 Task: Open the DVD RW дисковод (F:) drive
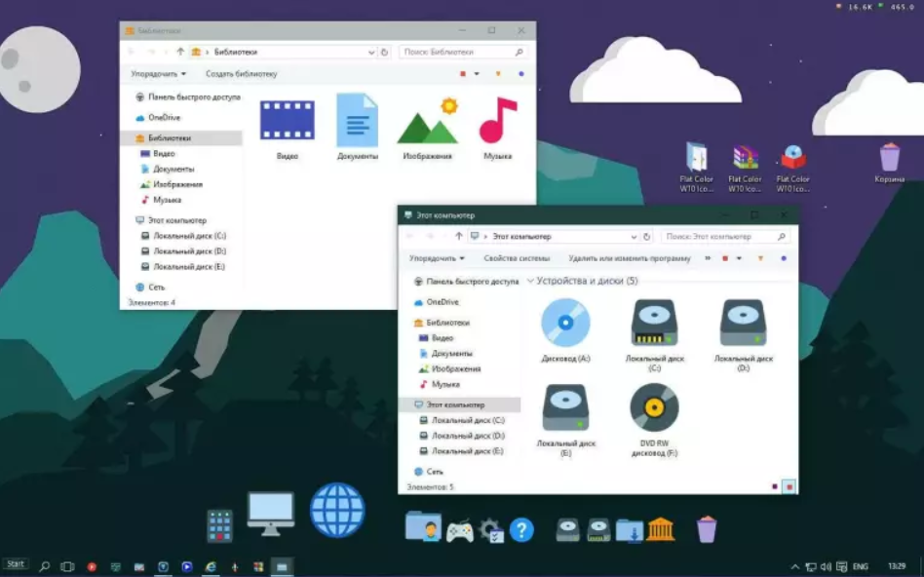654,407
